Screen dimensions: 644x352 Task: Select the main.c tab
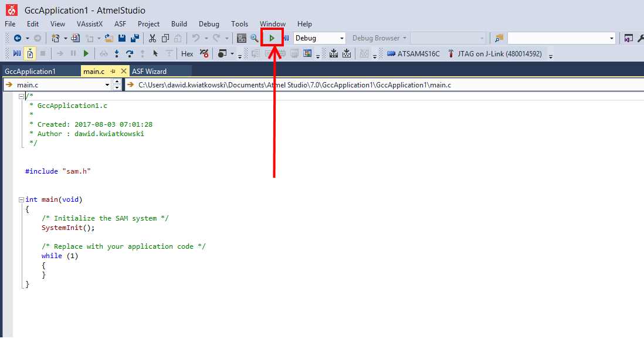pyautogui.click(x=94, y=72)
